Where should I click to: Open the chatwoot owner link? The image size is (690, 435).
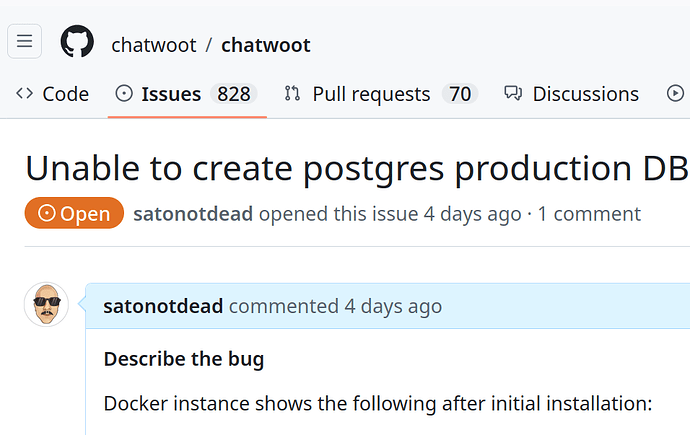click(152, 45)
